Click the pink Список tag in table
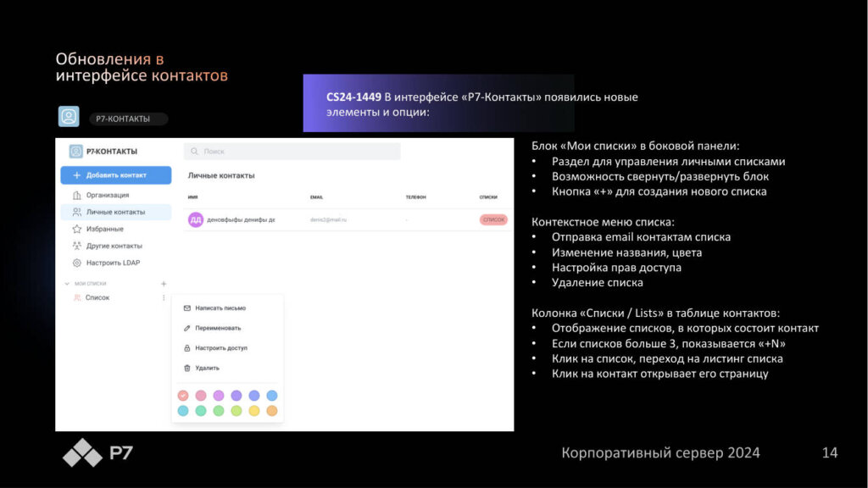 coord(493,219)
